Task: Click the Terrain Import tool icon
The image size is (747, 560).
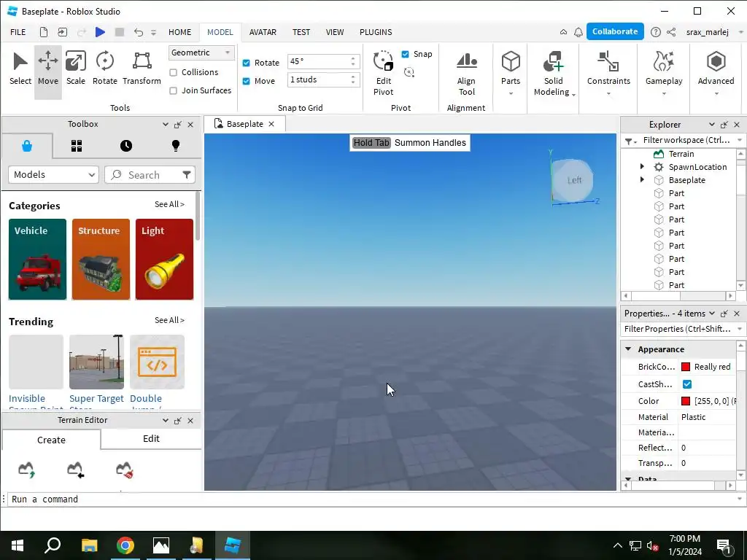Action: pyautogui.click(x=75, y=470)
